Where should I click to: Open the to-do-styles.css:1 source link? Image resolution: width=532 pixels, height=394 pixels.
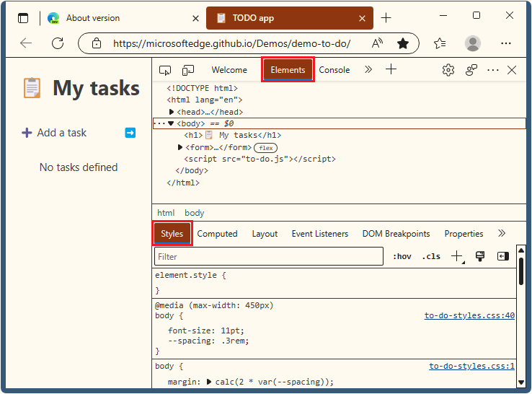click(471, 366)
